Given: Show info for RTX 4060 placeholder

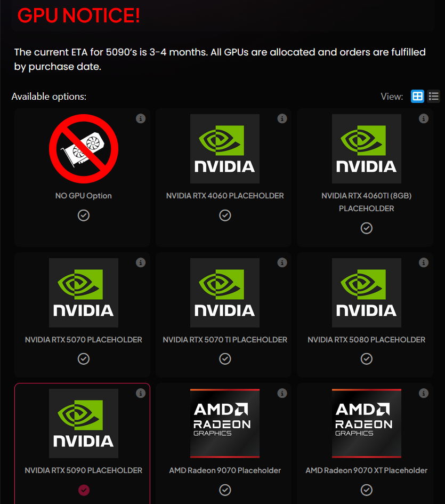Looking at the screenshot, I should [x=282, y=118].
